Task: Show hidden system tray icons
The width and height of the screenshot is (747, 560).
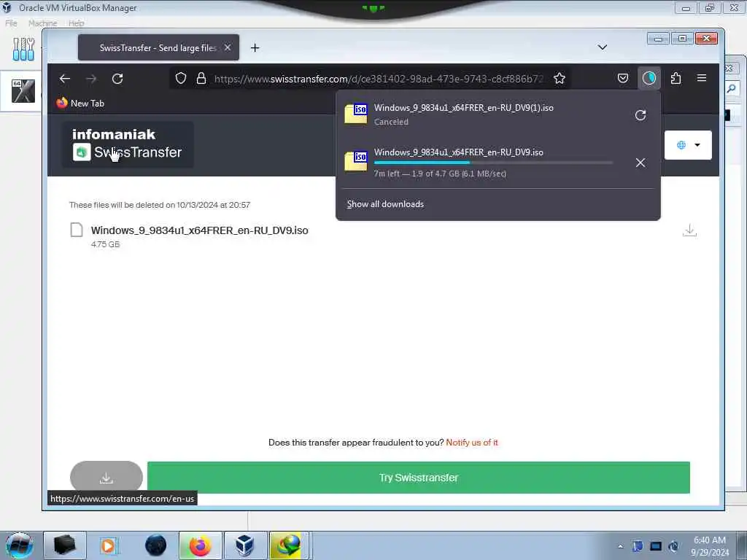Action: pos(620,546)
